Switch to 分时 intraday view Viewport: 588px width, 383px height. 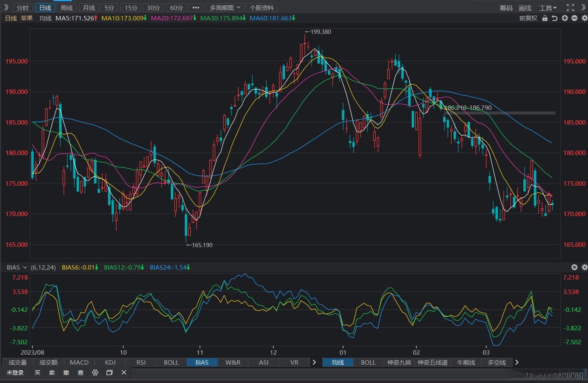(x=23, y=8)
